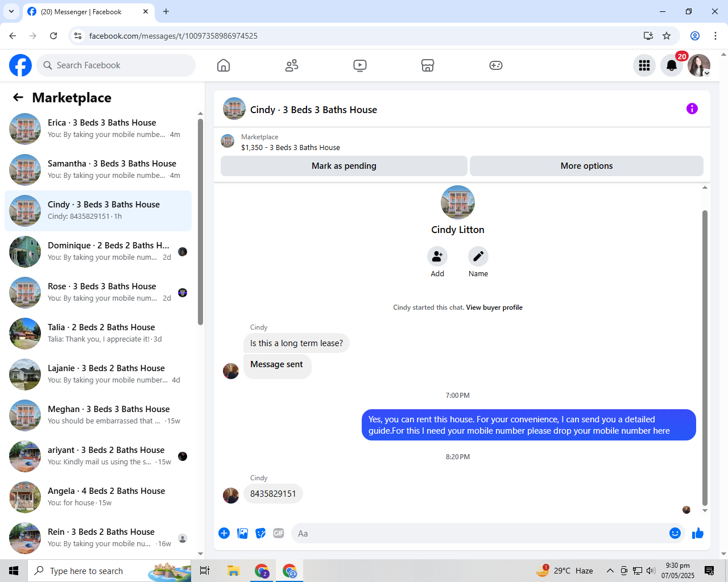Click the install app icon in address bar
Viewport: 728px width, 582px height.
(x=648, y=36)
